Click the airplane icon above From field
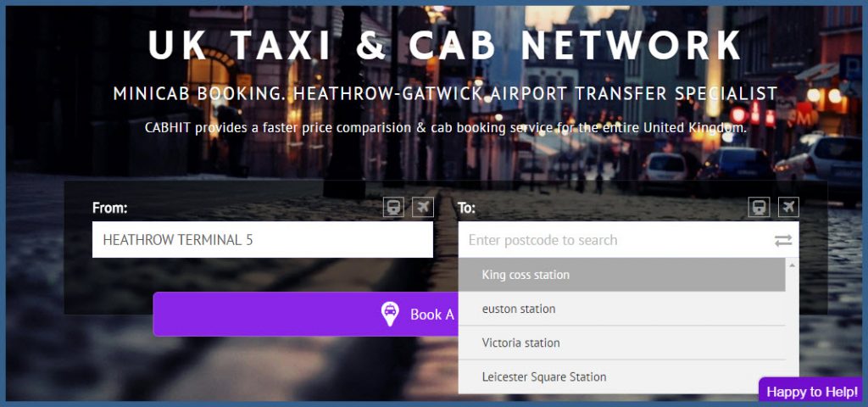This screenshot has width=868, height=407. pyautogui.click(x=423, y=207)
